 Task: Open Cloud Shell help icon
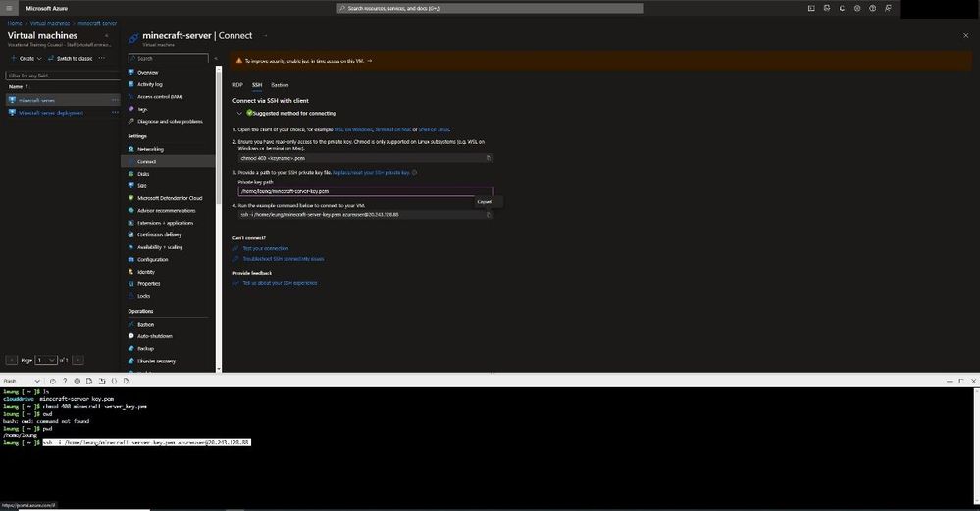(x=65, y=382)
